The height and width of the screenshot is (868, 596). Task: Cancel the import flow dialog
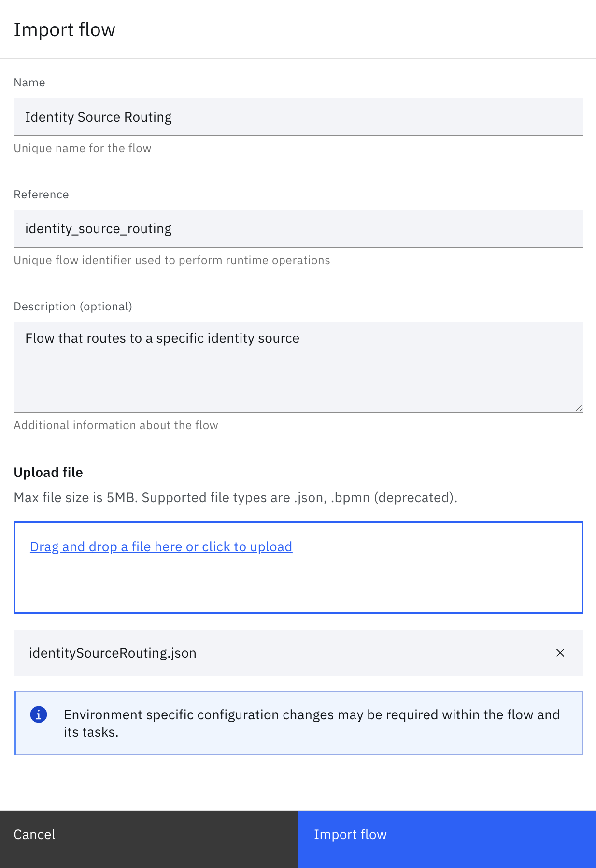(x=149, y=839)
